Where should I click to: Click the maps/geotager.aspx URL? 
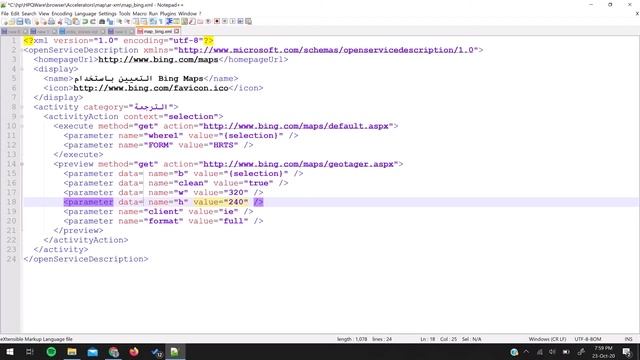pyautogui.click(x=298, y=164)
